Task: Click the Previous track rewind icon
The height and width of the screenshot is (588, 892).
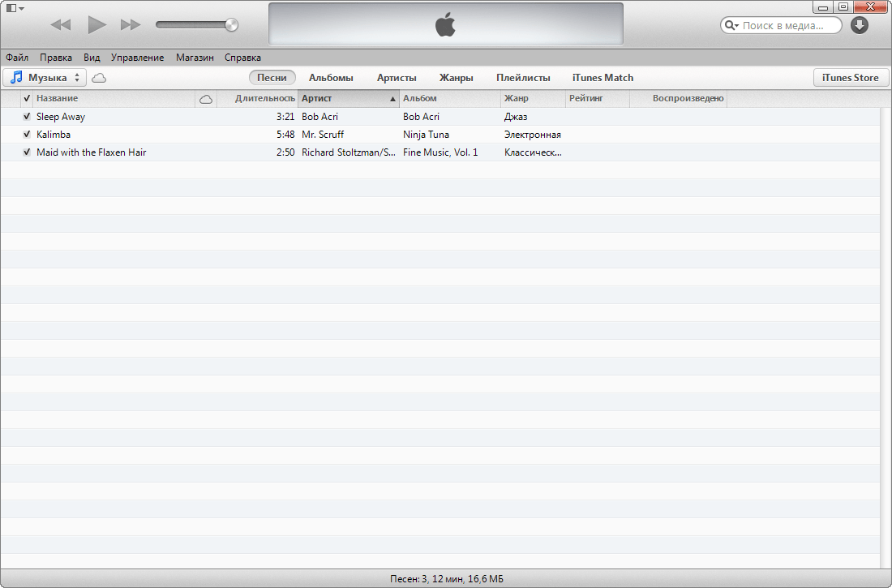Action: tap(60, 24)
